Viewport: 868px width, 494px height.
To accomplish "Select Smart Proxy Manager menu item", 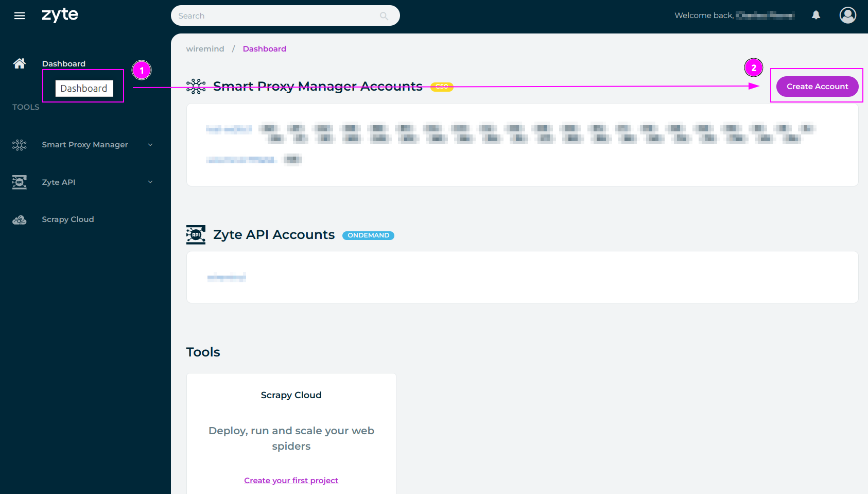I will tap(85, 145).
